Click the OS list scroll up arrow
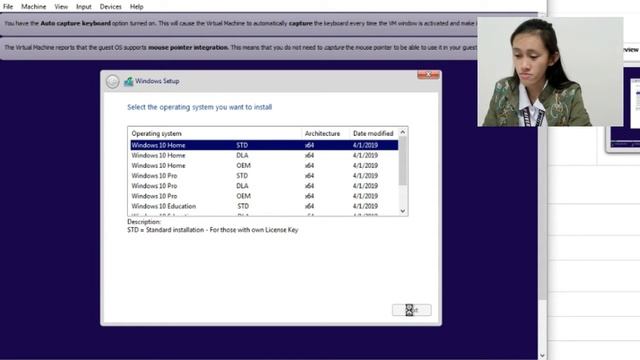The width and height of the screenshot is (640, 360). pos(403,132)
